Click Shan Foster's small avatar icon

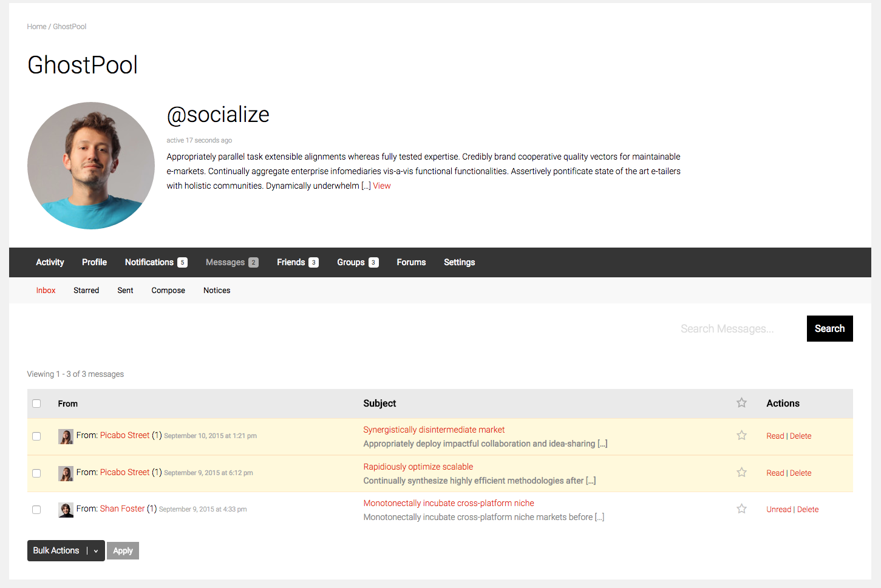[x=66, y=510]
